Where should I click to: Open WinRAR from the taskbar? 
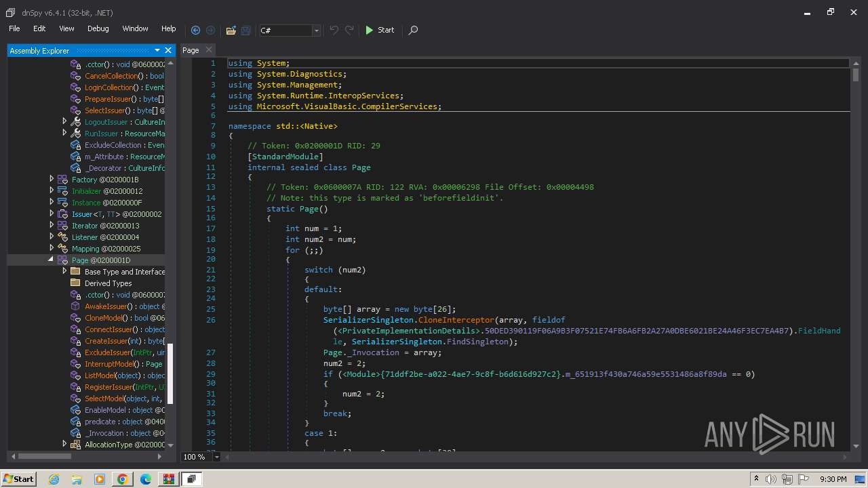[x=168, y=479]
